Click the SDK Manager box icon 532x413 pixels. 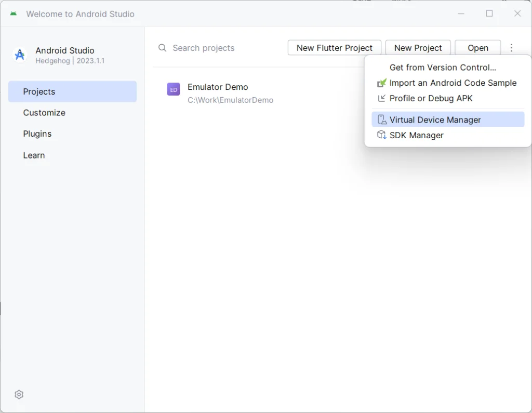point(382,135)
